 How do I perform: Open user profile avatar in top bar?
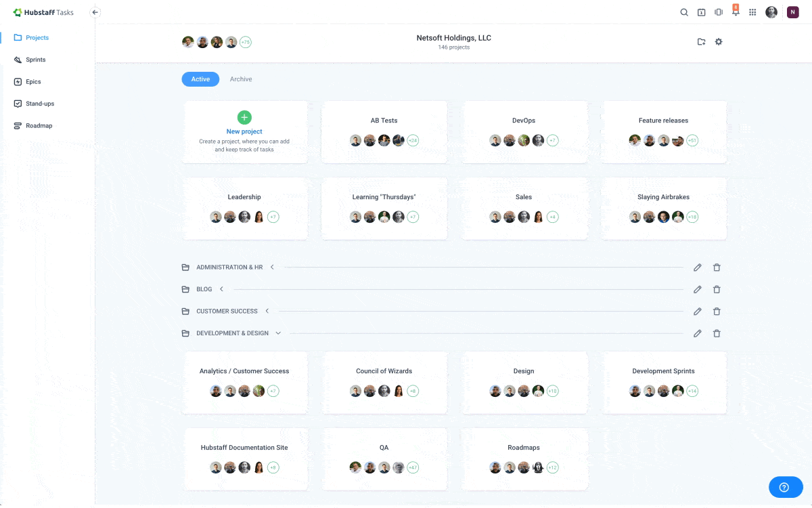771,12
